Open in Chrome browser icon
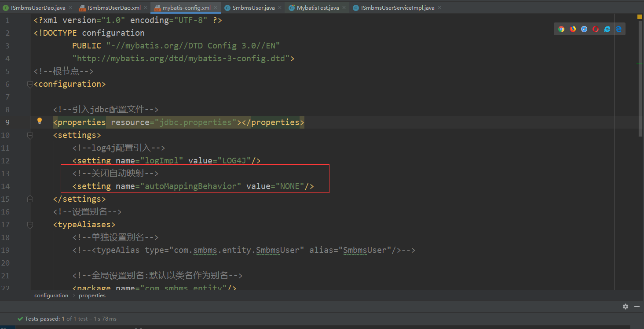The image size is (644, 329). 561,29
